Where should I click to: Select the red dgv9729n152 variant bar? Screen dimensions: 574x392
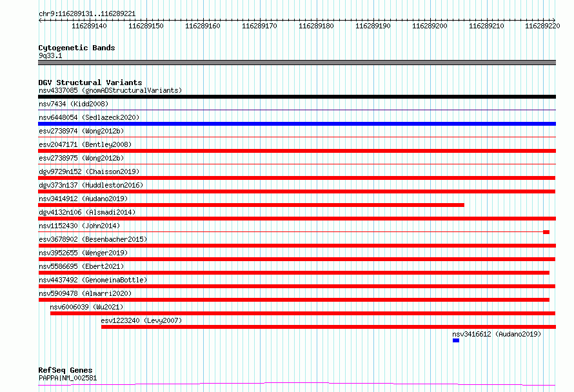point(297,178)
